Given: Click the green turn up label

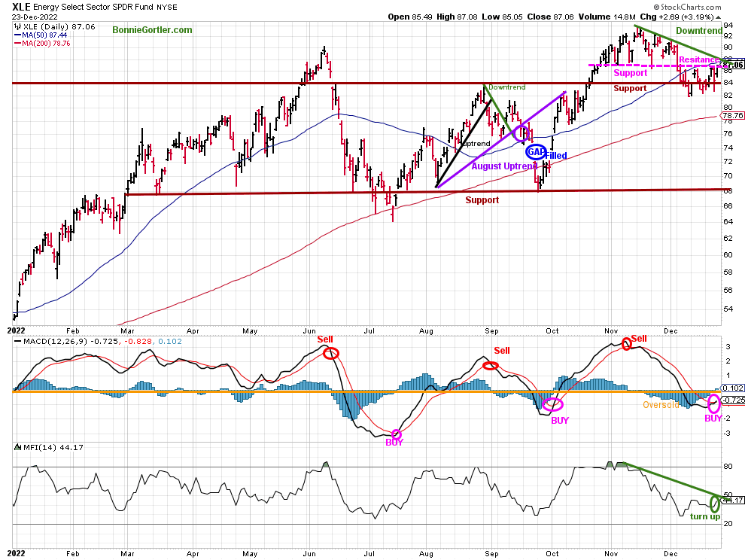Looking at the screenshot, I should [x=705, y=517].
